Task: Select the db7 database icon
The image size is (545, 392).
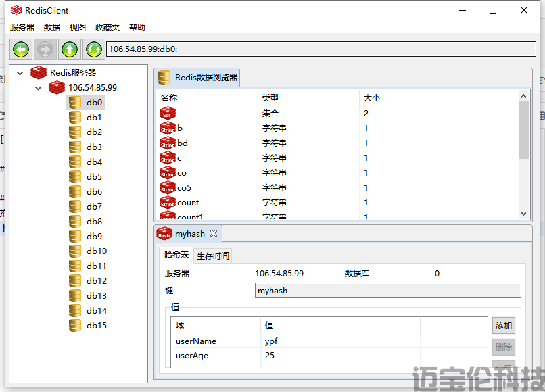Action: point(75,207)
